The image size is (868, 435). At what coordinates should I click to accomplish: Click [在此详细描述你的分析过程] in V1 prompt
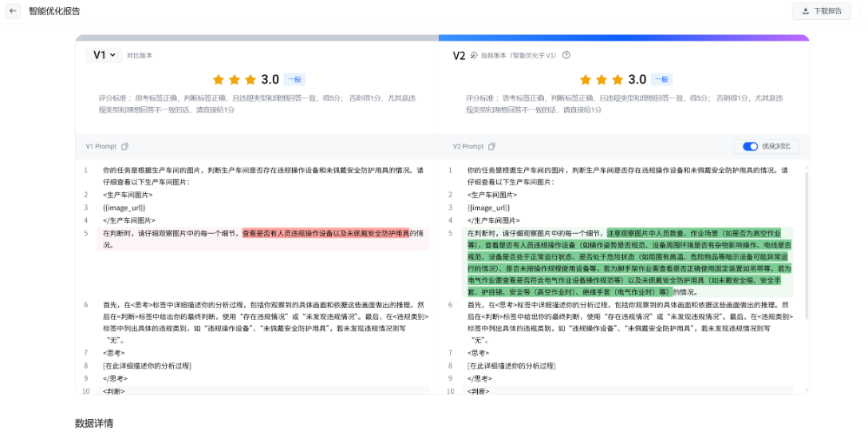[147, 366]
